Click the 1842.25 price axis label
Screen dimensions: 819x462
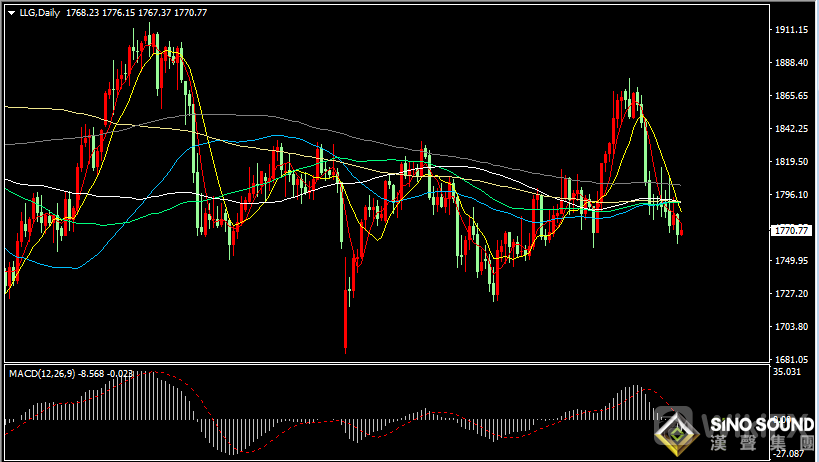click(792, 129)
